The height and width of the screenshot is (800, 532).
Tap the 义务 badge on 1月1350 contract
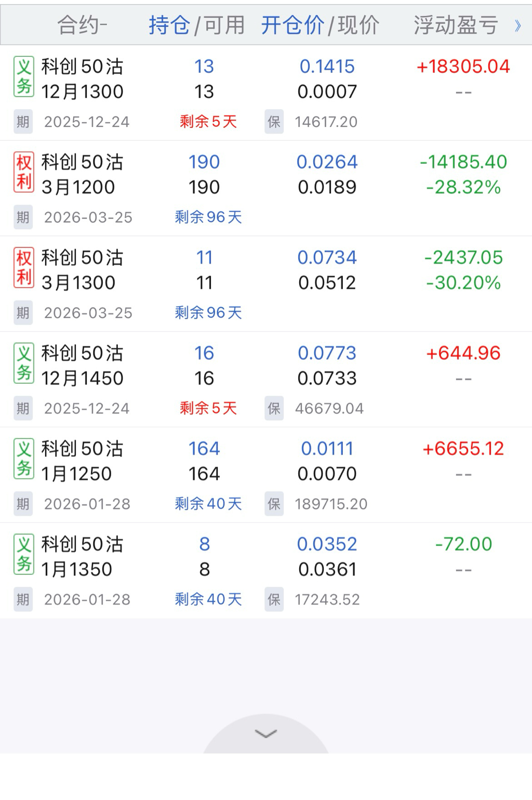[24, 555]
